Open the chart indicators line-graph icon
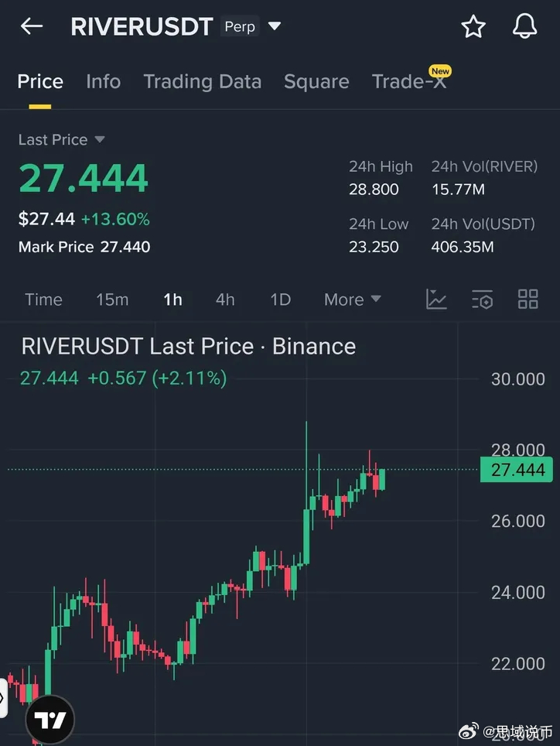560x746 pixels. [x=436, y=299]
